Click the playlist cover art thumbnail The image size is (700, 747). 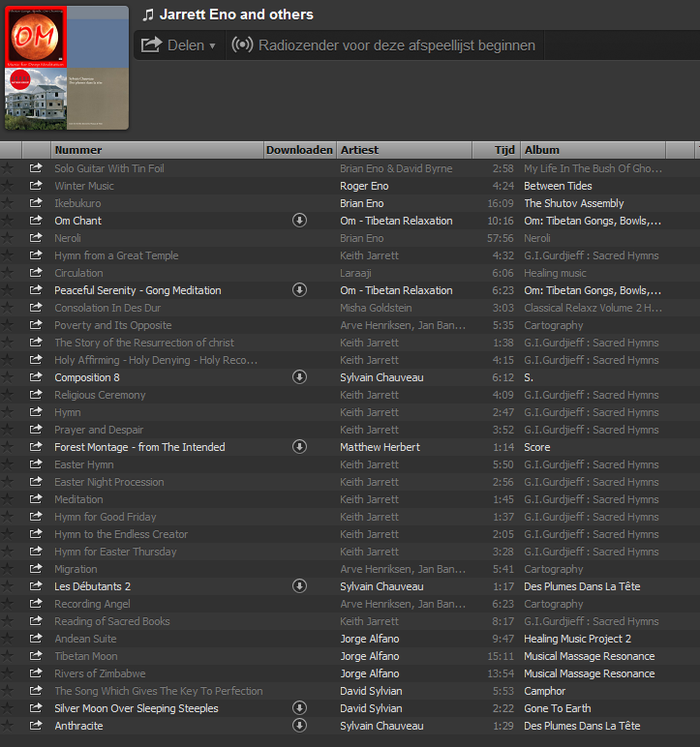(x=66, y=68)
